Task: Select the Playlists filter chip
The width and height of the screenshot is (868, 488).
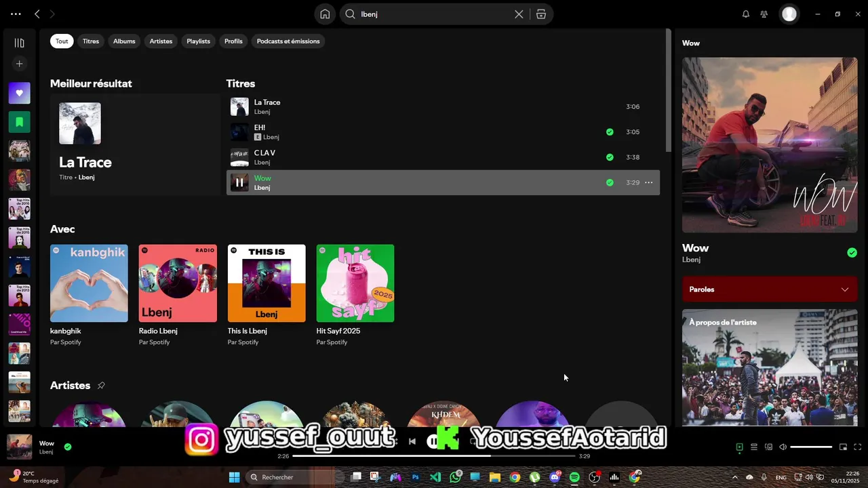Action: click(x=198, y=41)
